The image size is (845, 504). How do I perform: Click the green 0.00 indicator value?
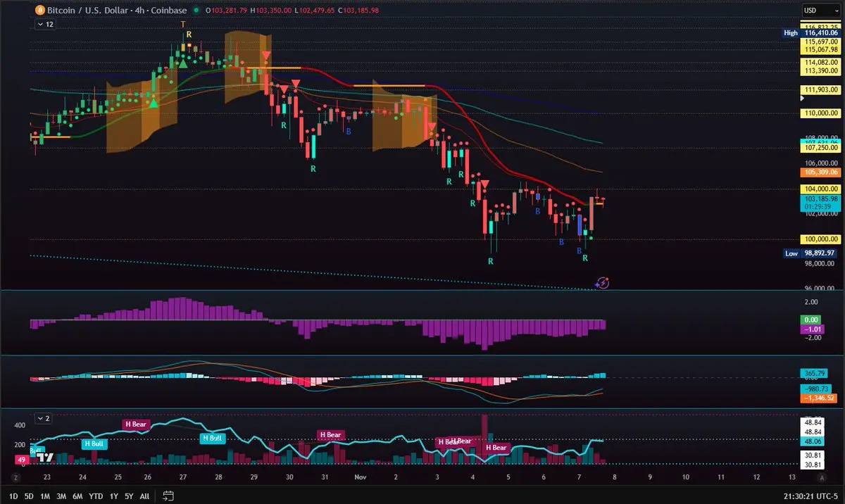(x=809, y=320)
